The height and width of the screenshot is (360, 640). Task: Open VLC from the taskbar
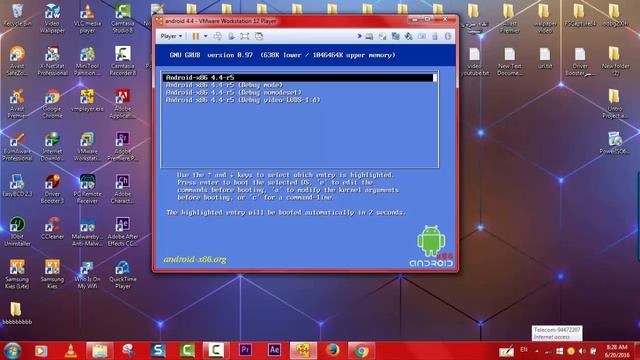click(x=70, y=351)
